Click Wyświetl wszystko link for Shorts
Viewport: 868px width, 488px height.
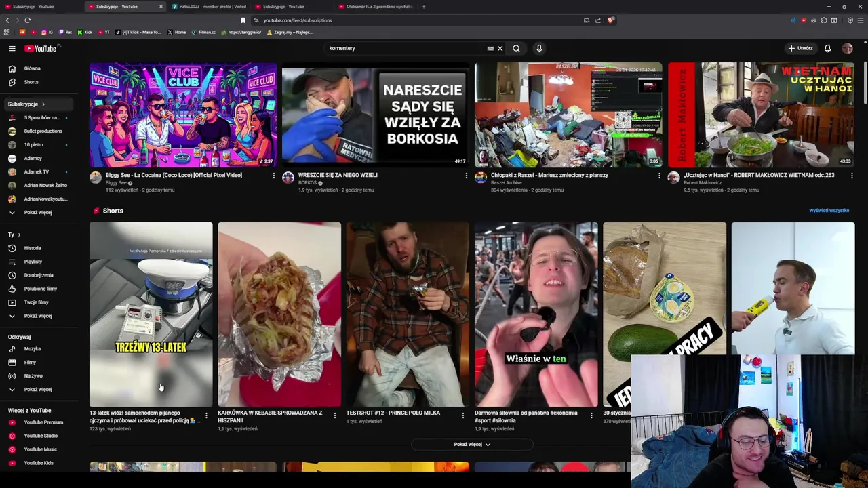(x=829, y=211)
